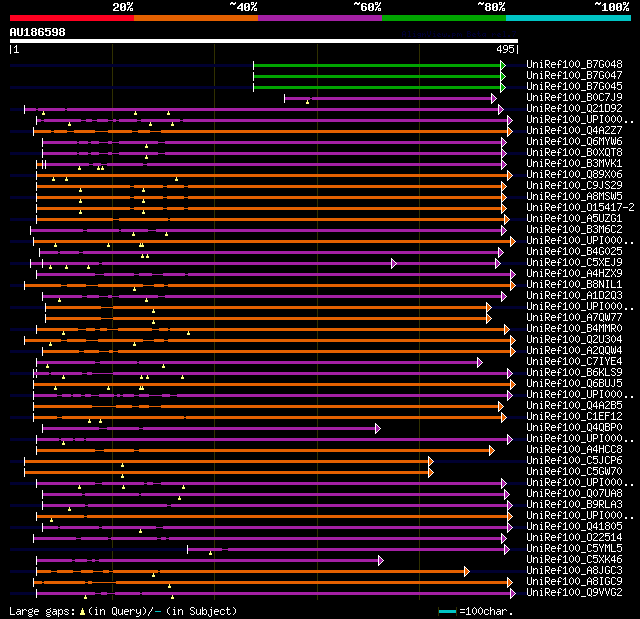Select the UniRef100_B3MVK1 label

[574, 164]
